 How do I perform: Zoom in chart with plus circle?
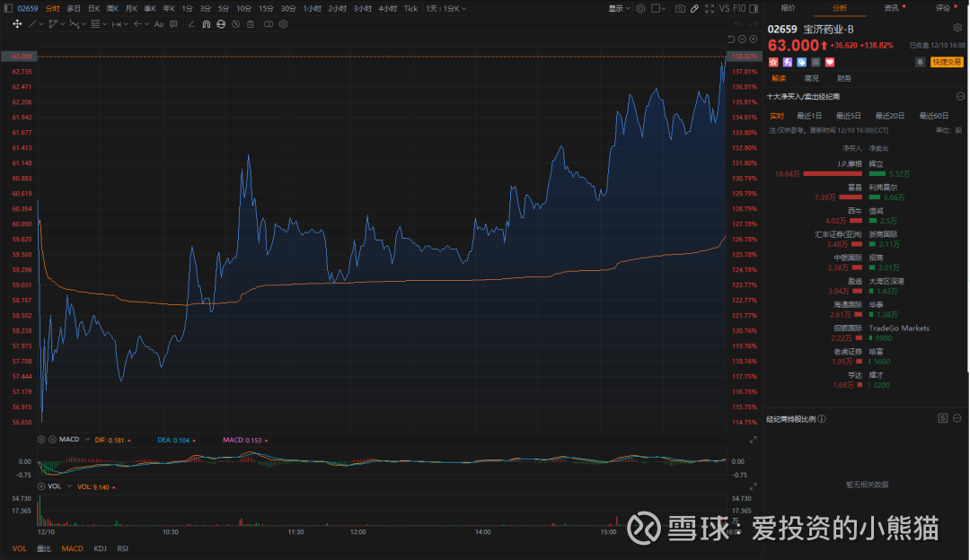(754, 39)
